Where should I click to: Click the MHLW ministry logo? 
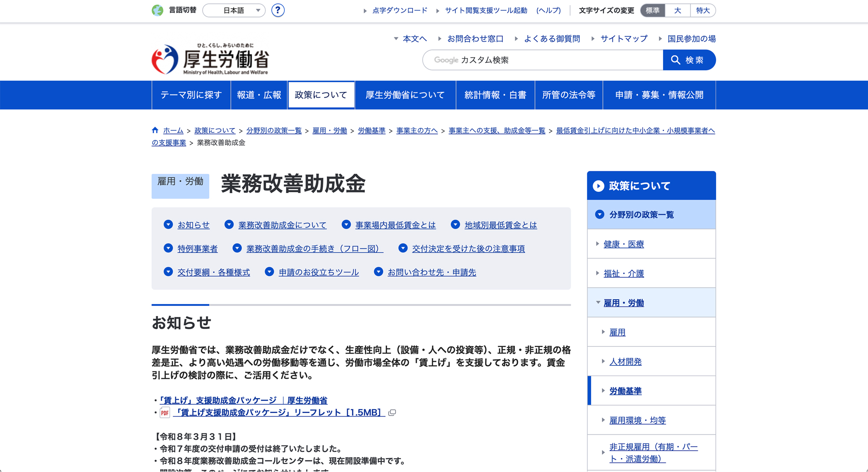click(210, 59)
